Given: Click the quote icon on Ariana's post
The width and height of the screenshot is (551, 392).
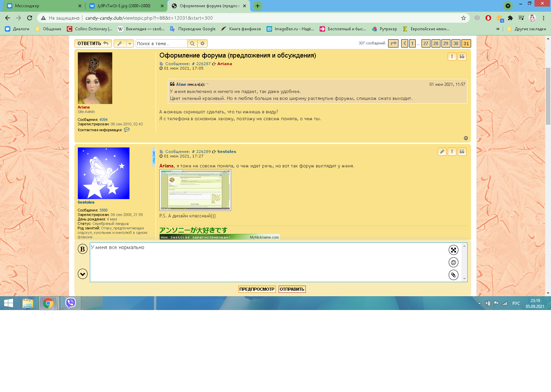Looking at the screenshot, I should point(462,56).
